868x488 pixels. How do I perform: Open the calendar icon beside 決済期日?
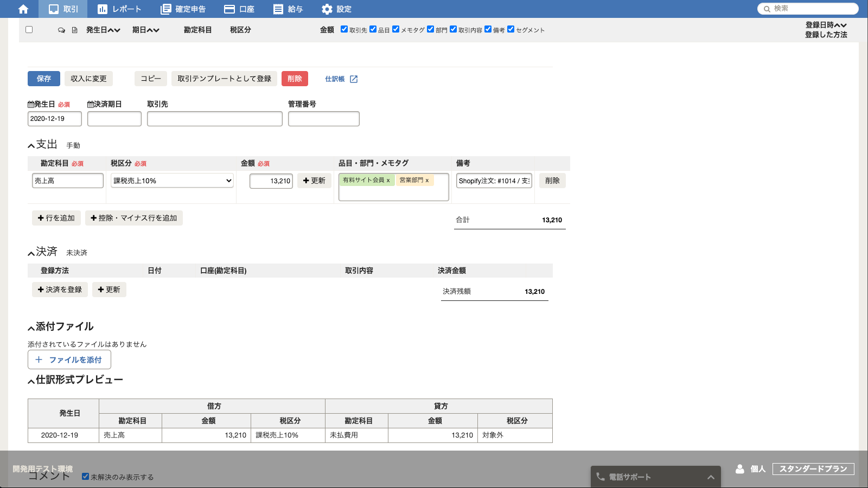[x=90, y=104]
